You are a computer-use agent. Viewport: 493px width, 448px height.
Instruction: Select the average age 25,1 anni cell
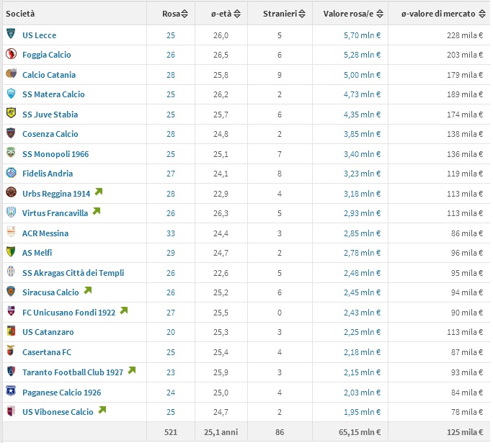click(x=221, y=432)
